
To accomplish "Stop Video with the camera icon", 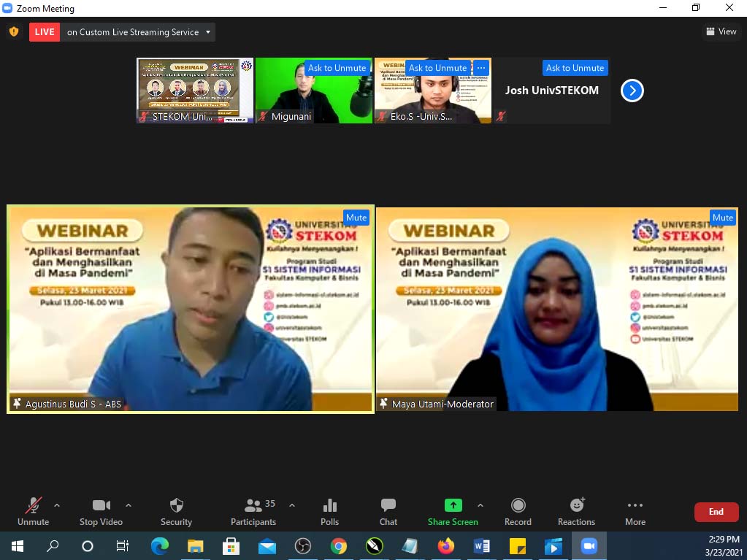I will click(x=101, y=511).
